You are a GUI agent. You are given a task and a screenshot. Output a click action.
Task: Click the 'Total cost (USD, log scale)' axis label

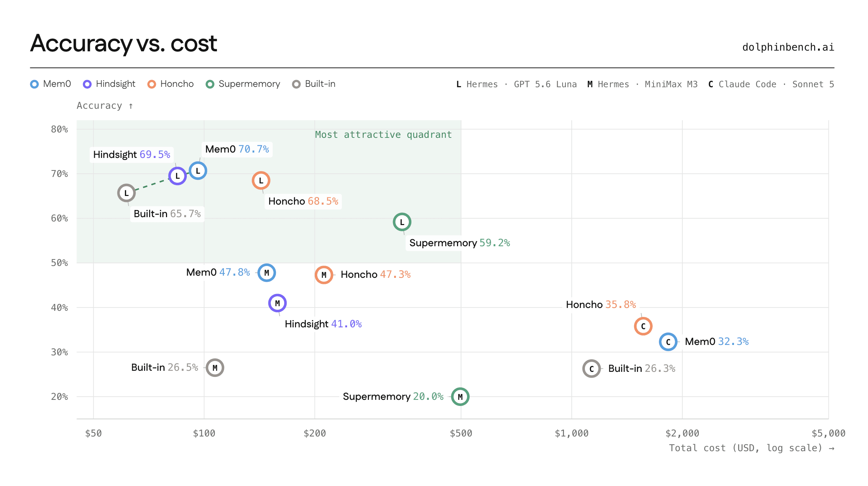pyautogui.click(x=751, y=448)
